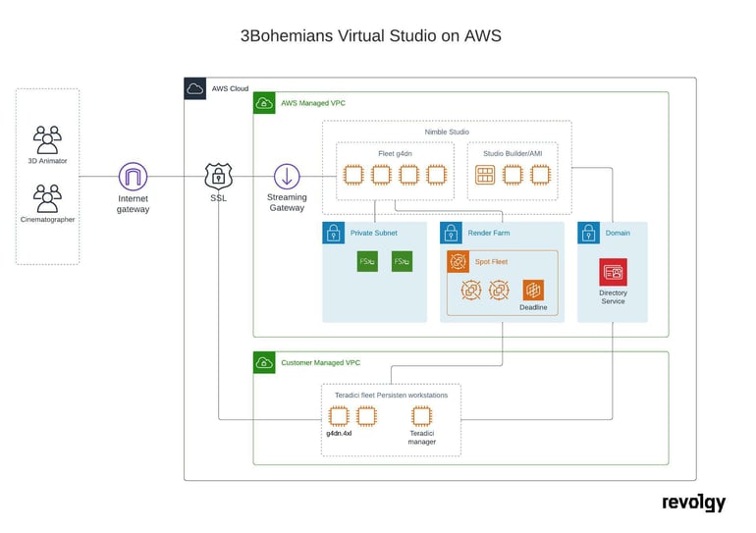Click the Fleet g4dn label
756x533 pixels.
(395, 154)
